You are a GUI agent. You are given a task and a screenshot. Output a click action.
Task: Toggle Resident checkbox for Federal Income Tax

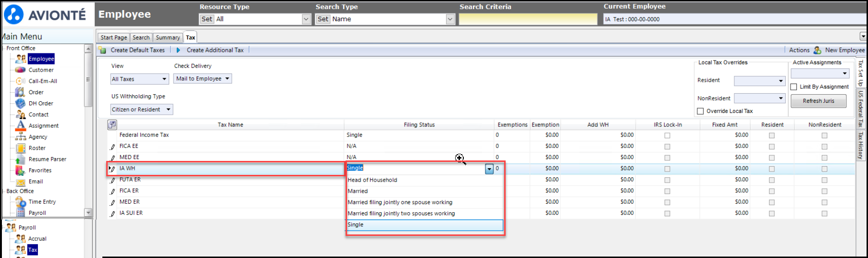[x=771, y=135]
